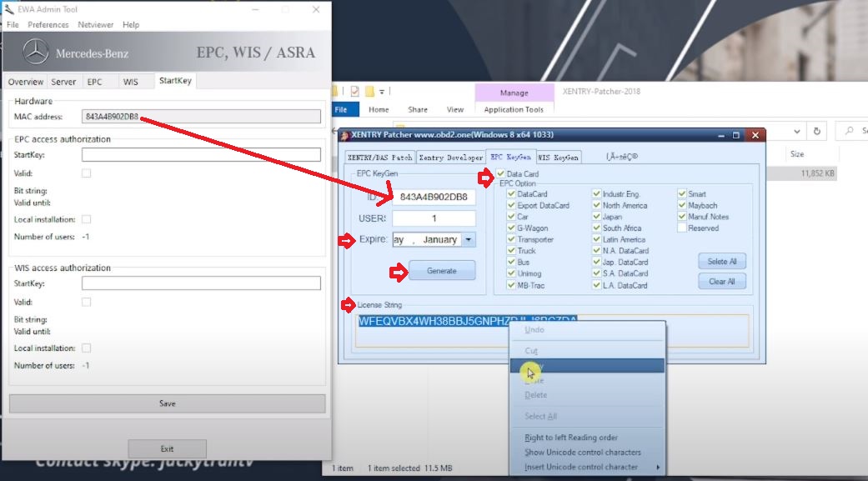Viewport: 868px width, 481px height.
Task: Click the EWA Admin Tool title bar icon
Action: [9, 9]
